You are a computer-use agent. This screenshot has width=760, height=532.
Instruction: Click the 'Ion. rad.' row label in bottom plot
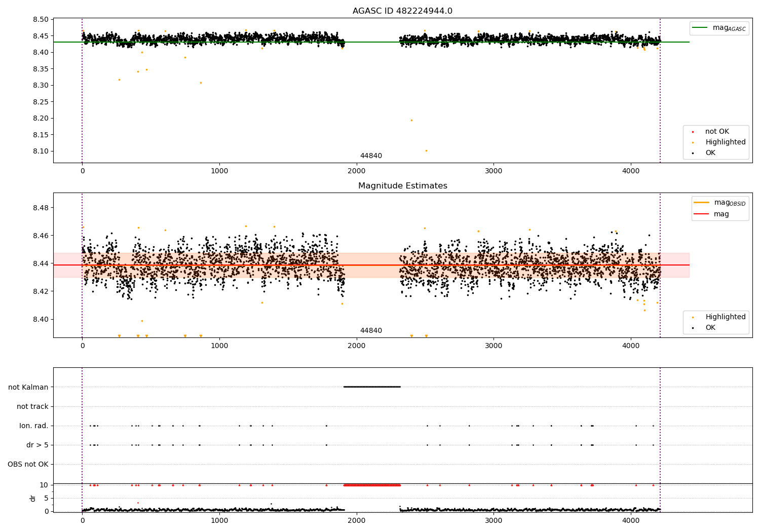(x=34, y=426)
